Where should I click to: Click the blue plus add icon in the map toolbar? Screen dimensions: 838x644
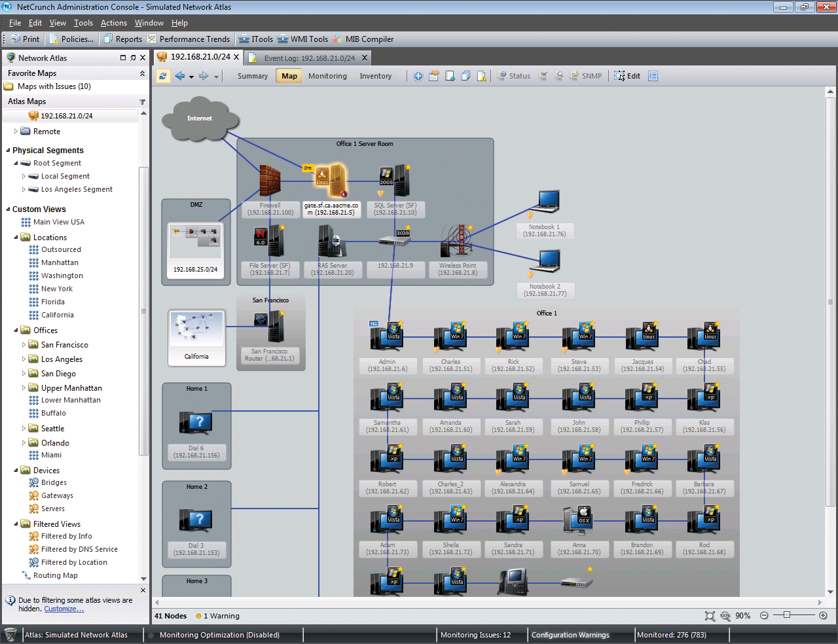[418, 76]
